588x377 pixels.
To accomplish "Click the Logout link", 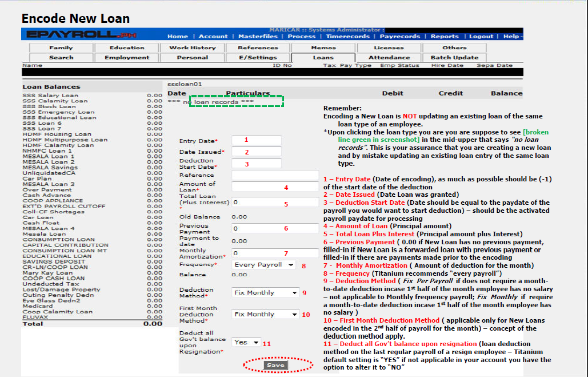I will point(481,36).
